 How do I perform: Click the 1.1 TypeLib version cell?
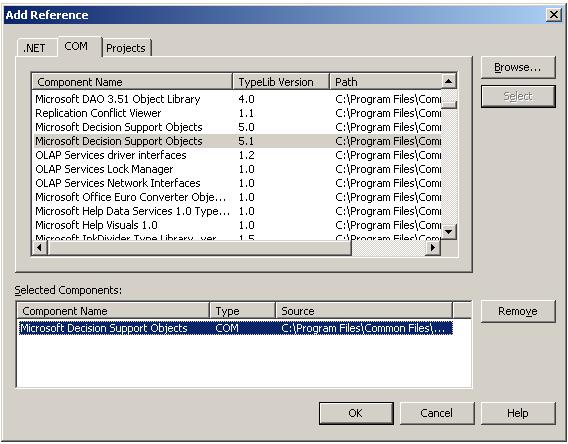click(246, 113)
